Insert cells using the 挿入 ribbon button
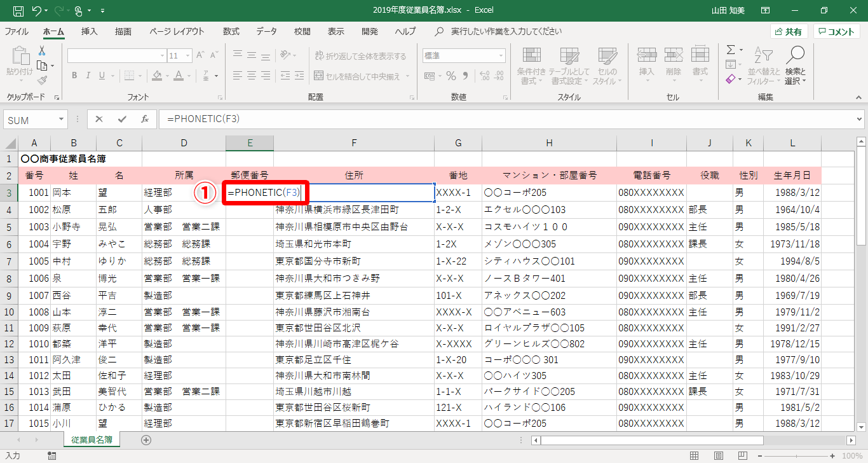Image resolution: width=868 pixels, height=463 pixels. click(647, 66)
